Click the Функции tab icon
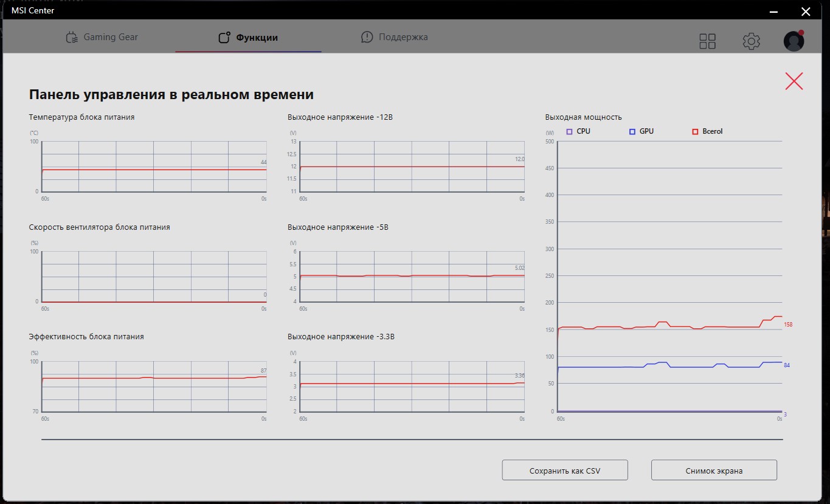Image resolution: width=830 pixels, height=504 pixels. click(224, 38)
